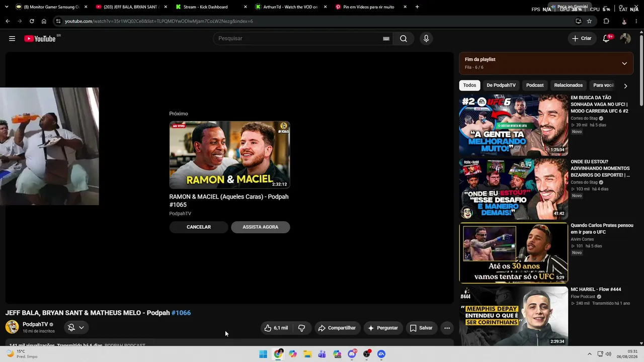Viewport: 644px width, 362px height.
Task: Open the browser extensions puzzle icon
Action: click(x=606, y=21)
